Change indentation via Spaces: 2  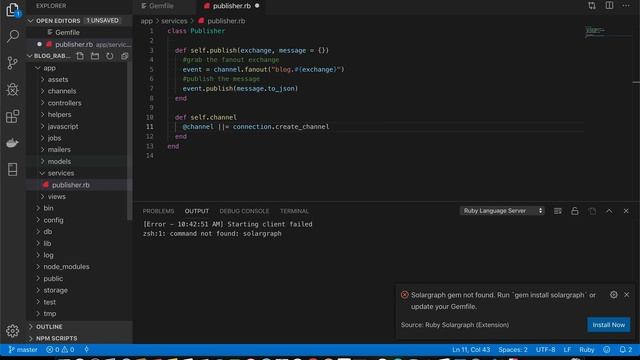513,350
